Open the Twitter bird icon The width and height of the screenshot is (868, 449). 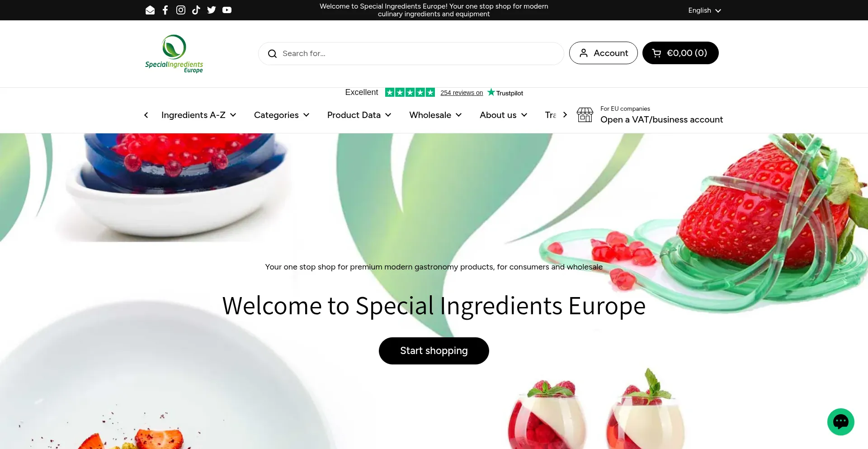coord(212,10)
